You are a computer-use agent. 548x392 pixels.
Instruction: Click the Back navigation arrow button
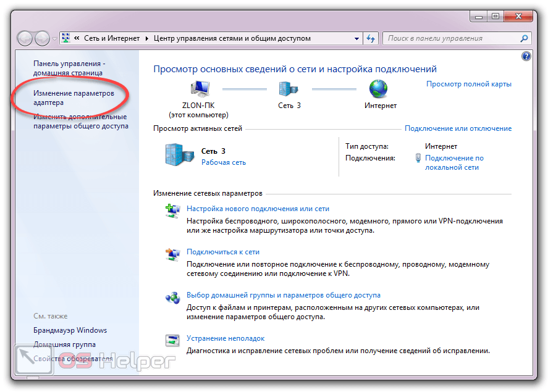click(x=25, y=38)
